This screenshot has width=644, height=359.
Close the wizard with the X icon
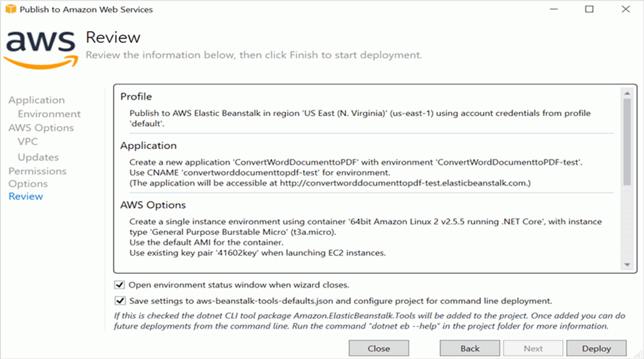[624, 9]
